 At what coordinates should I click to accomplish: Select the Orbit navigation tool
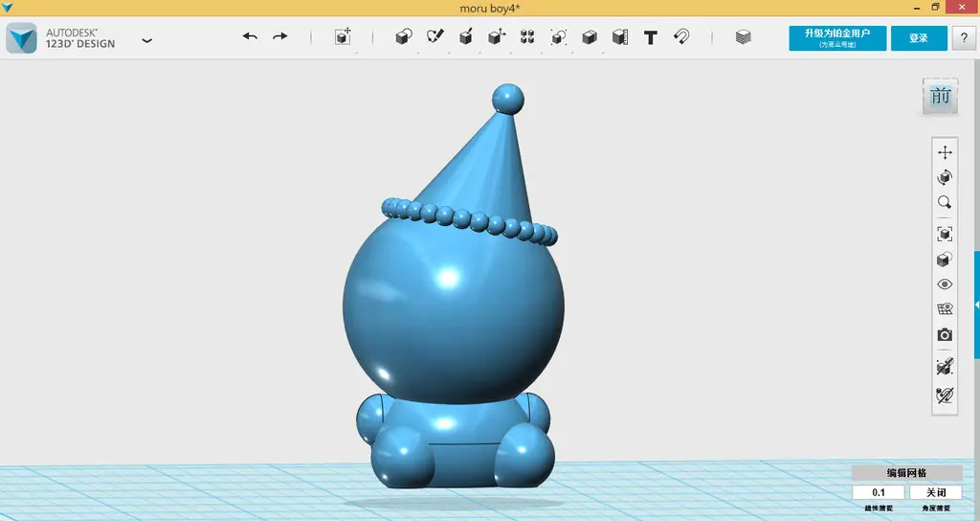click(x=945, y=177)
